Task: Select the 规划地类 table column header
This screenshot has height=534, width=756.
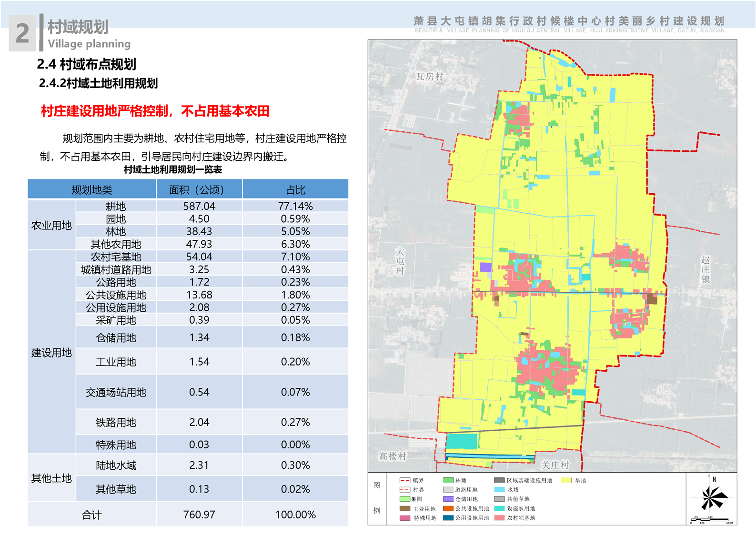Action: coord(92,189)
